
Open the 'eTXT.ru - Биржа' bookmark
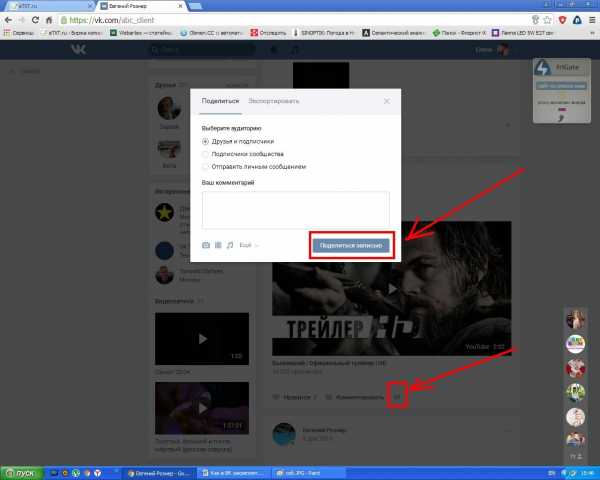coord(71,33)
